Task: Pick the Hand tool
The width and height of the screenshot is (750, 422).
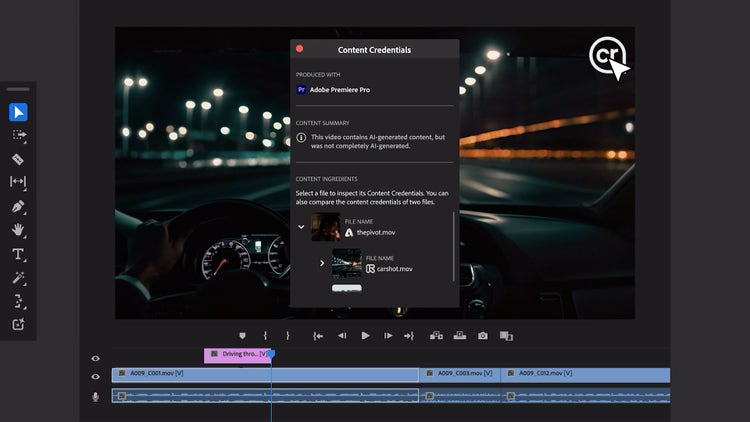Action: [x=18, y=230]
